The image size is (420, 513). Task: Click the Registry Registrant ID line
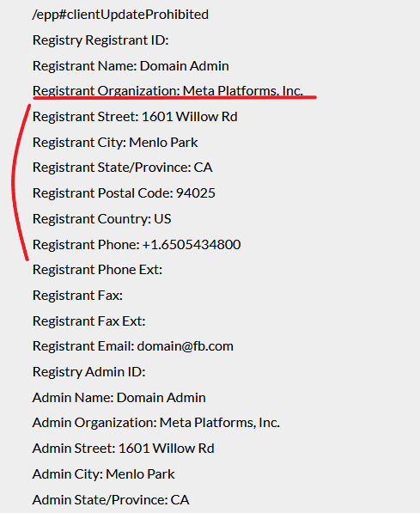(x=100, y=40)
